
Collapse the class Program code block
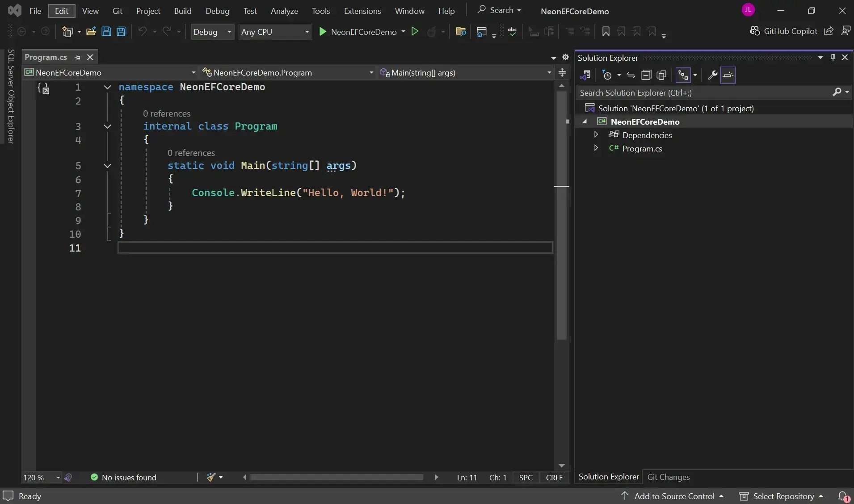pyautogui.click(x=107, y=126)
